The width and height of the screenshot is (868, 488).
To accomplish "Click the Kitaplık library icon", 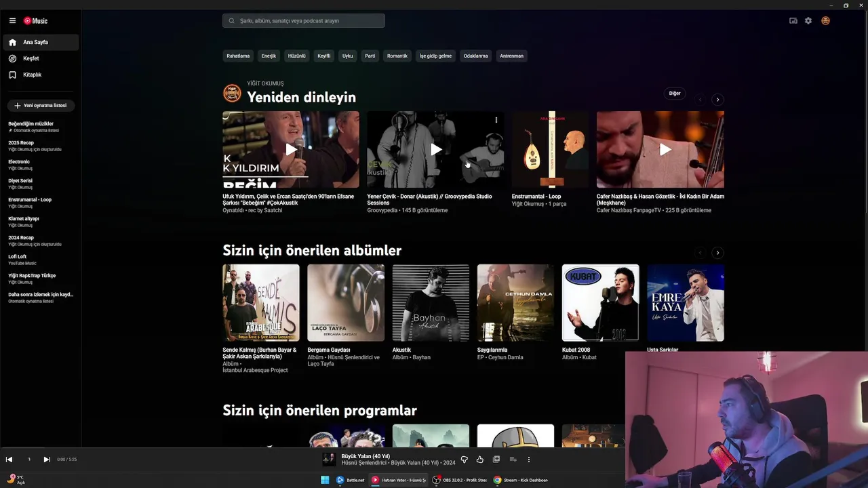I will click(12, 75).
